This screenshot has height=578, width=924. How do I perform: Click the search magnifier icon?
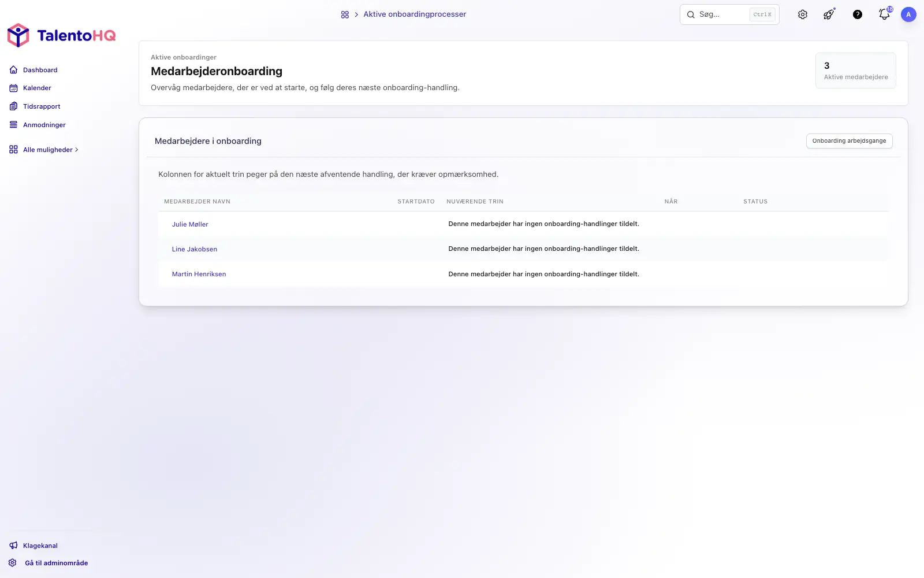pos(691,14)
